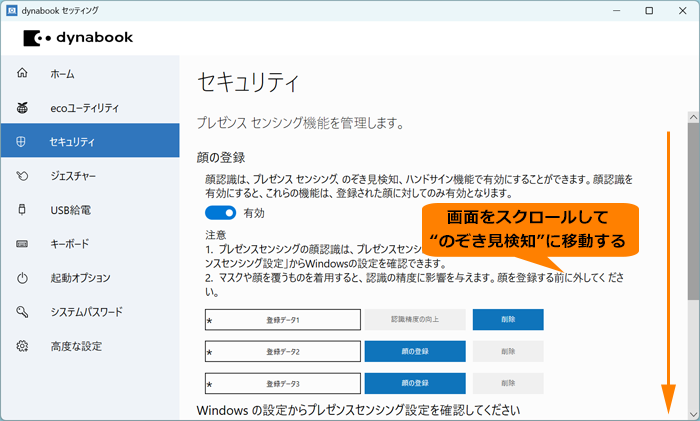700x421 pixels.
Task: Click the security shield icon
Action: 21,142
